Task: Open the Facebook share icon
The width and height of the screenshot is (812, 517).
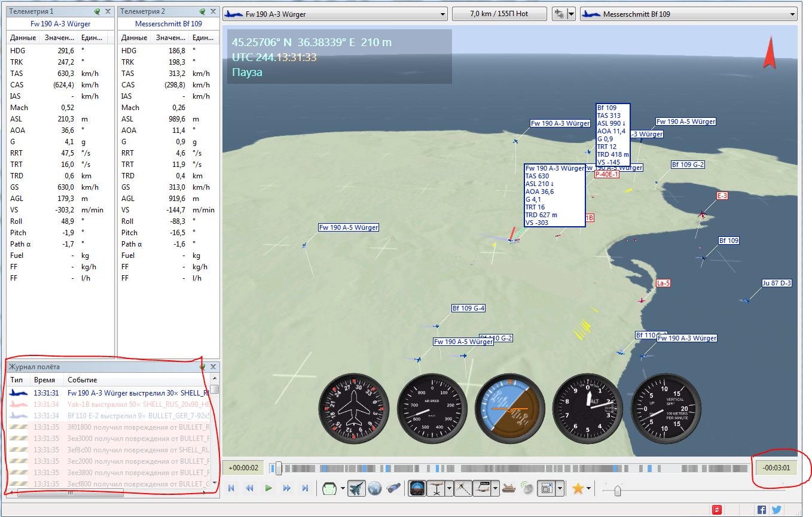Action: pos(762,510)
